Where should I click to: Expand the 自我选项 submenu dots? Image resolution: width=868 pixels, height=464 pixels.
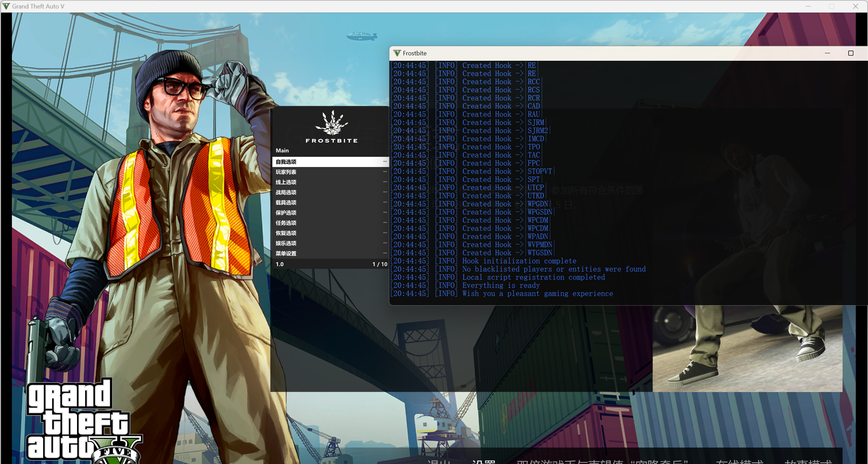pos(385,162)
